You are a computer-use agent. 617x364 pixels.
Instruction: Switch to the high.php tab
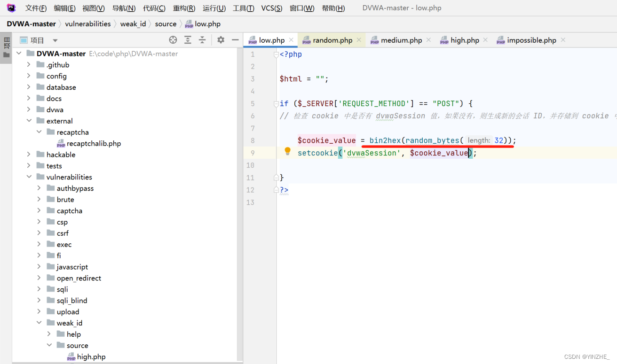(465, 40)
